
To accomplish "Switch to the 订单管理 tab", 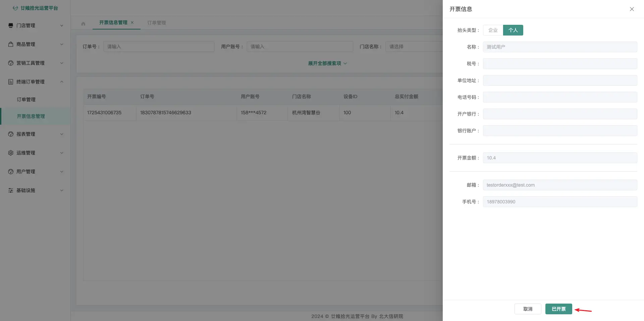I will [157, 23].
